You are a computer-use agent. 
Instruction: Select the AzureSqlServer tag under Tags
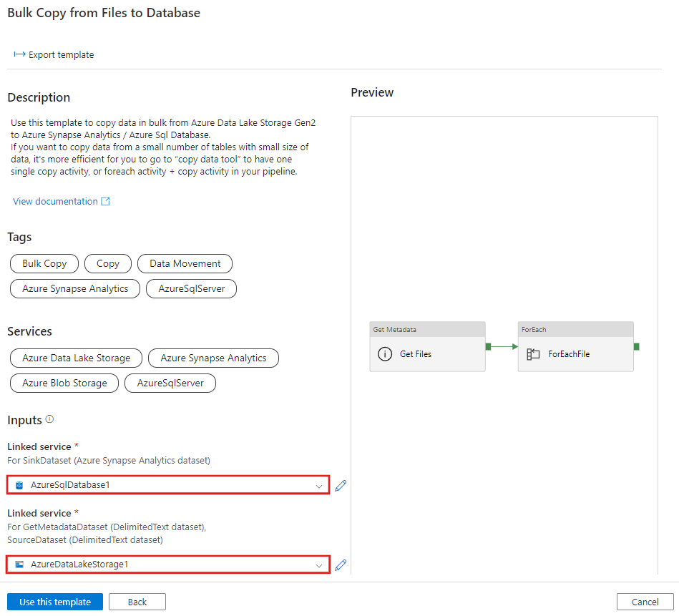(x=192, y=289)
